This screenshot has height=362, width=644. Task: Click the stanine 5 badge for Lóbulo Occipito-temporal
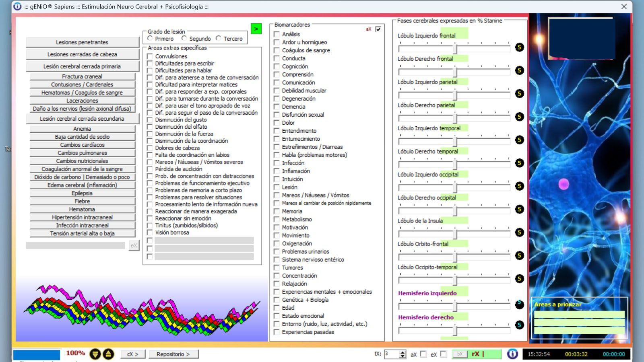coord(520,279)
